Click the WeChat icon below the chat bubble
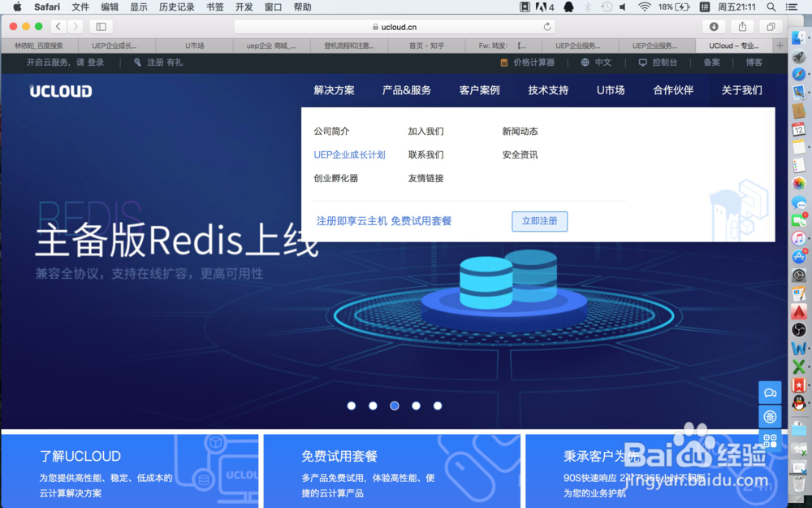Screen dimensions: 812x508 tap(770, 417)
